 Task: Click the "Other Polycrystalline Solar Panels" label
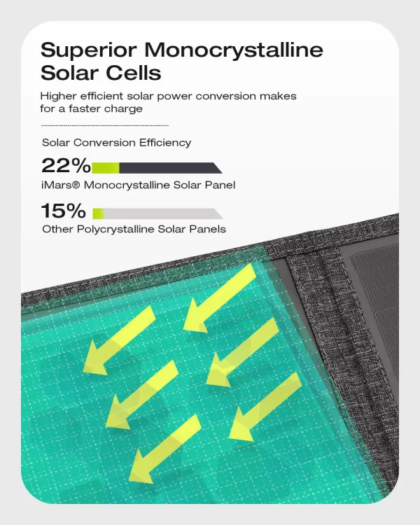pyautogui.click(x=134, y=229)
